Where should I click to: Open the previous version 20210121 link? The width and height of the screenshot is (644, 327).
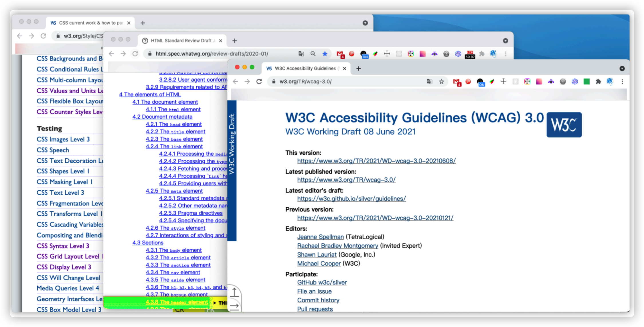(x=375, y=218)
